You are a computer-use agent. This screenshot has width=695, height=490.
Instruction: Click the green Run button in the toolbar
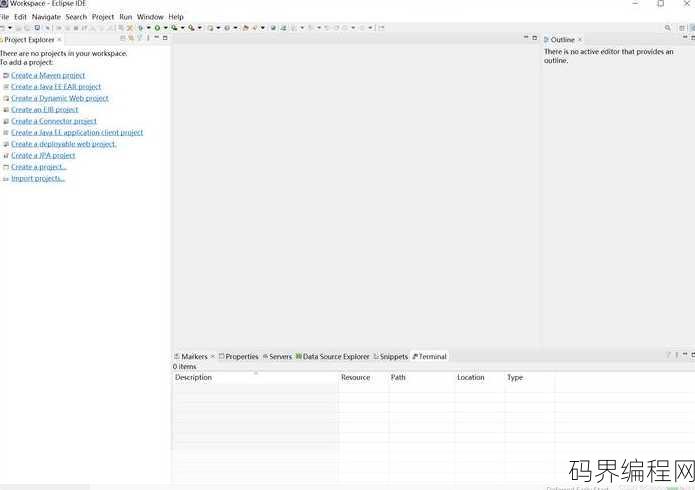click(x=157, y=28)
